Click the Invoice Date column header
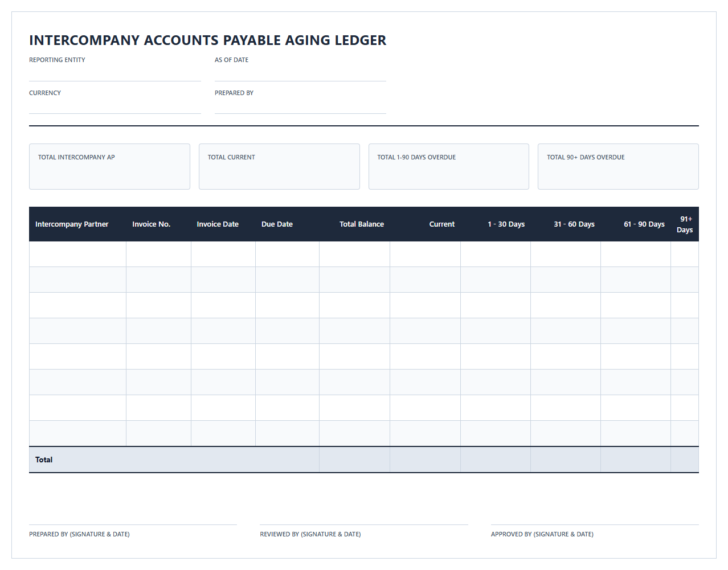 [223, 224]
